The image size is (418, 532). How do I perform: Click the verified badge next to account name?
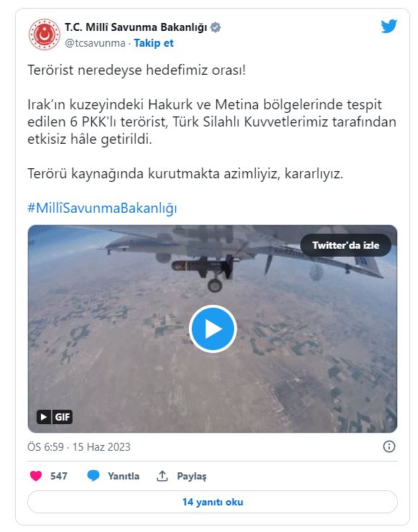pyautogui.click(x=215, y=27)
